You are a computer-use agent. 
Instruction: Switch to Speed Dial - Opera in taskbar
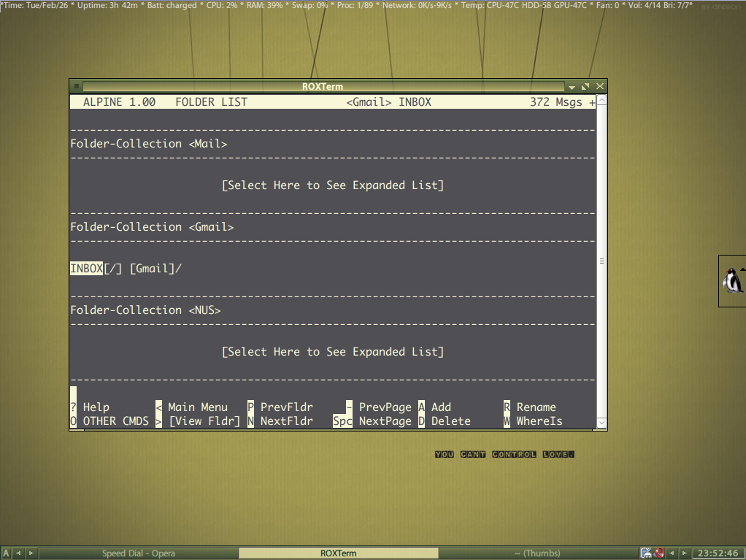(x=139, y=553)
